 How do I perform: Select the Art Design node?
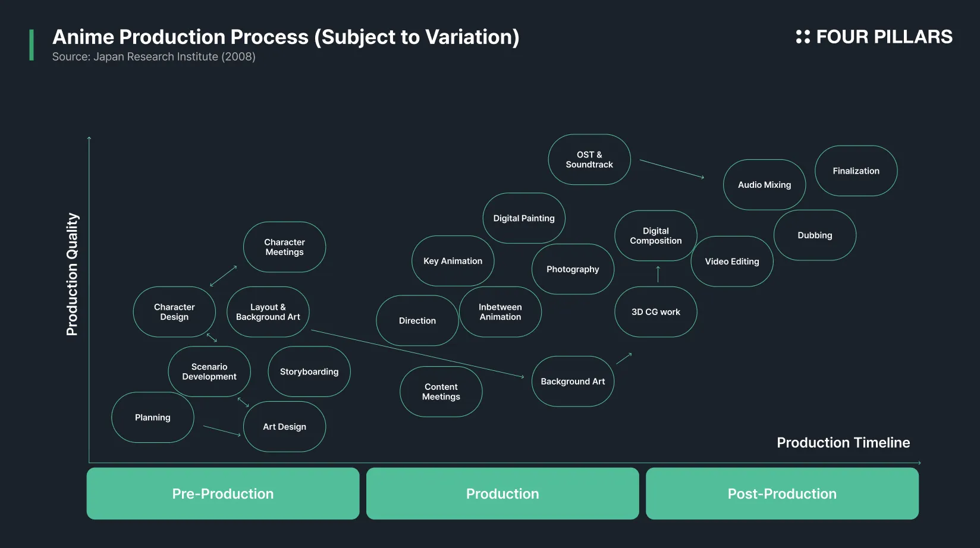coord(285,427)
